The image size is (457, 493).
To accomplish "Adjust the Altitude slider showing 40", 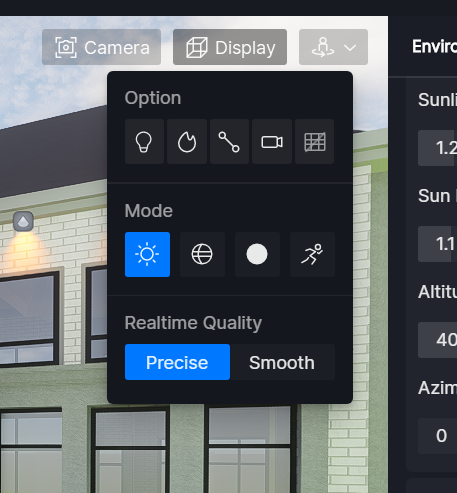I will pyautogui.click(x=437, y=340).
